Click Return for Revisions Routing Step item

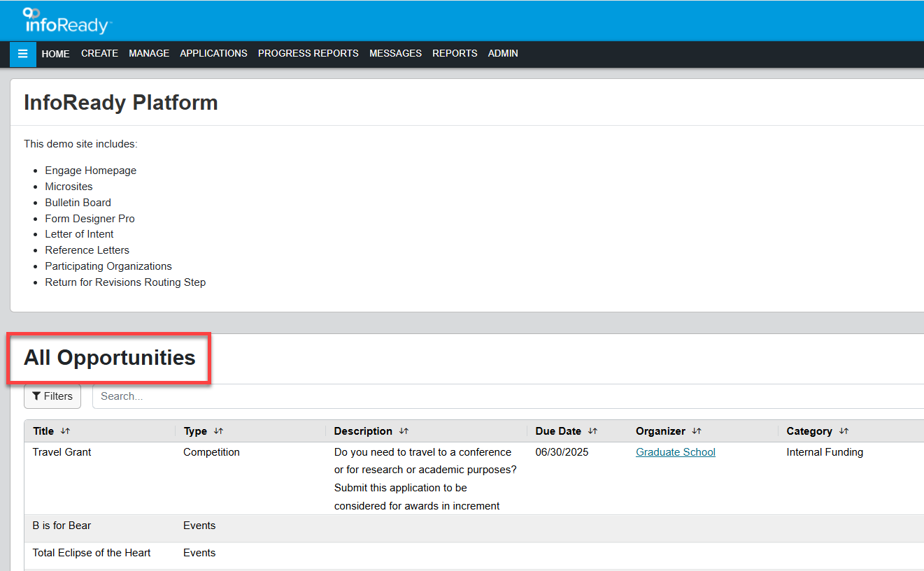point(125,282)
